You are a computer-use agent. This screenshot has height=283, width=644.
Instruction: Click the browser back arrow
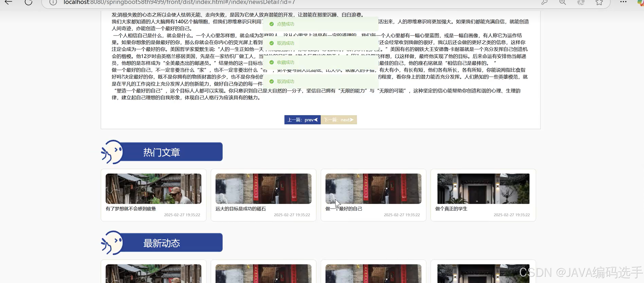click(x=8, y=2)
